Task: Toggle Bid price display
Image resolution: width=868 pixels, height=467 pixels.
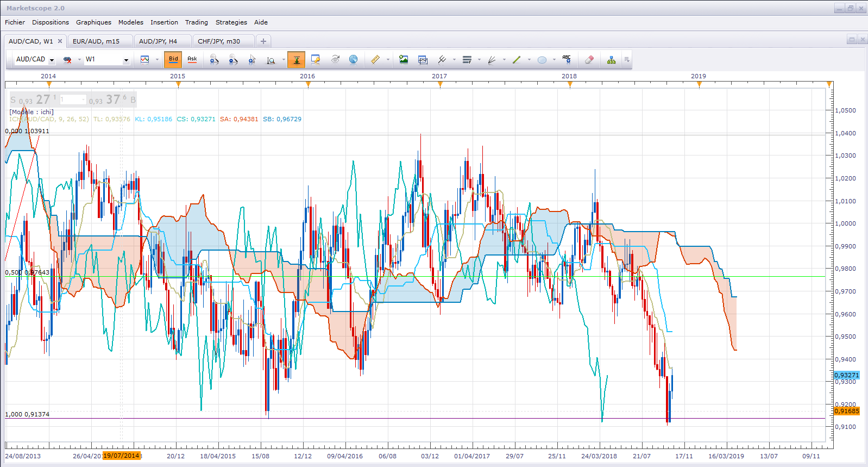Action: tap(173, 60)
